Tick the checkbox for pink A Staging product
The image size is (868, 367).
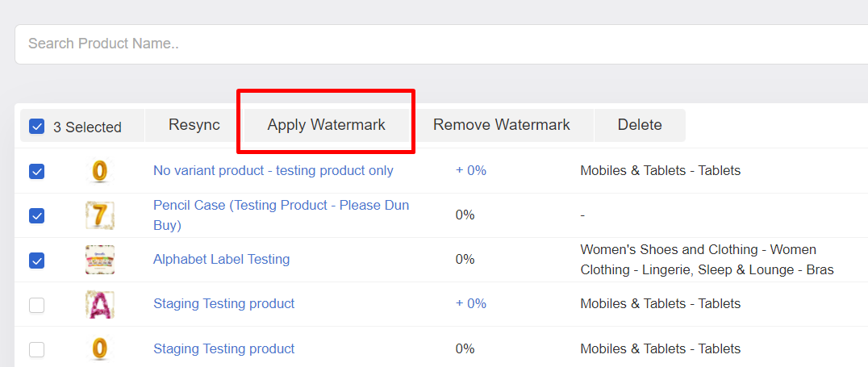coord(36,304)
